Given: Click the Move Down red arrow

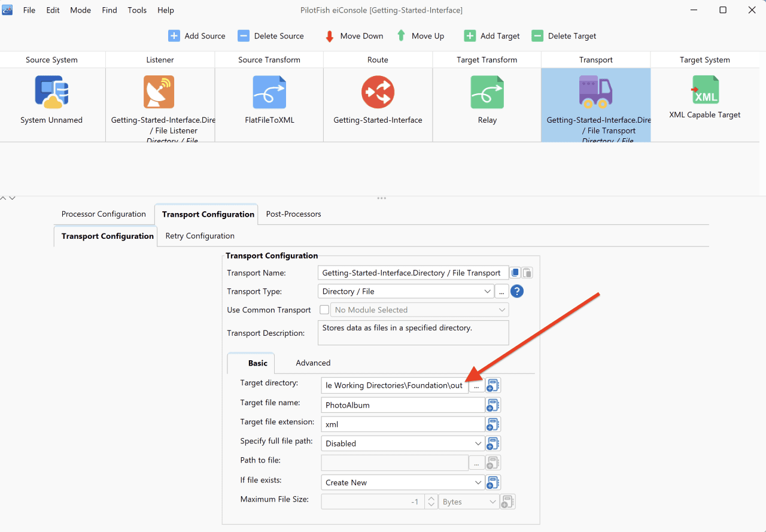Looking at the screenshot, I should [329, 36].
